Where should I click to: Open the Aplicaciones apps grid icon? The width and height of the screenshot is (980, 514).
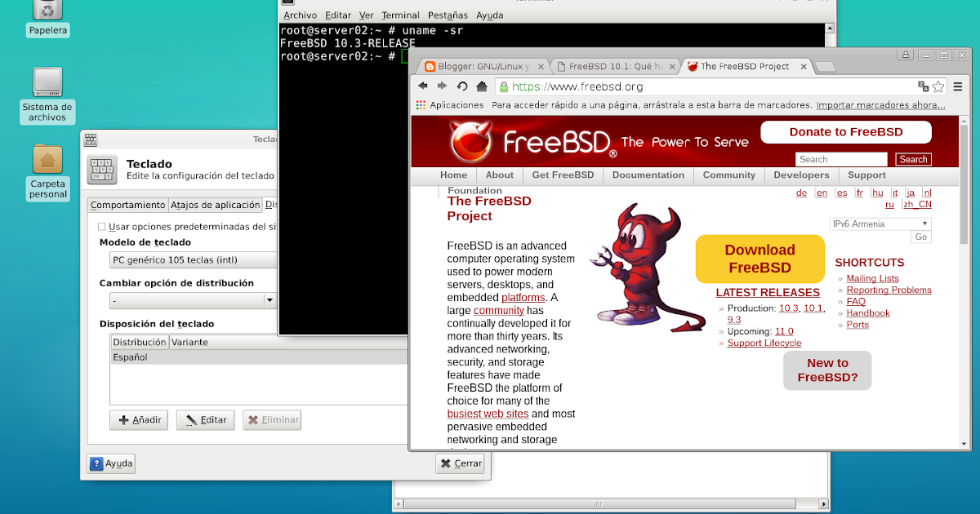[x=421, y=105]
